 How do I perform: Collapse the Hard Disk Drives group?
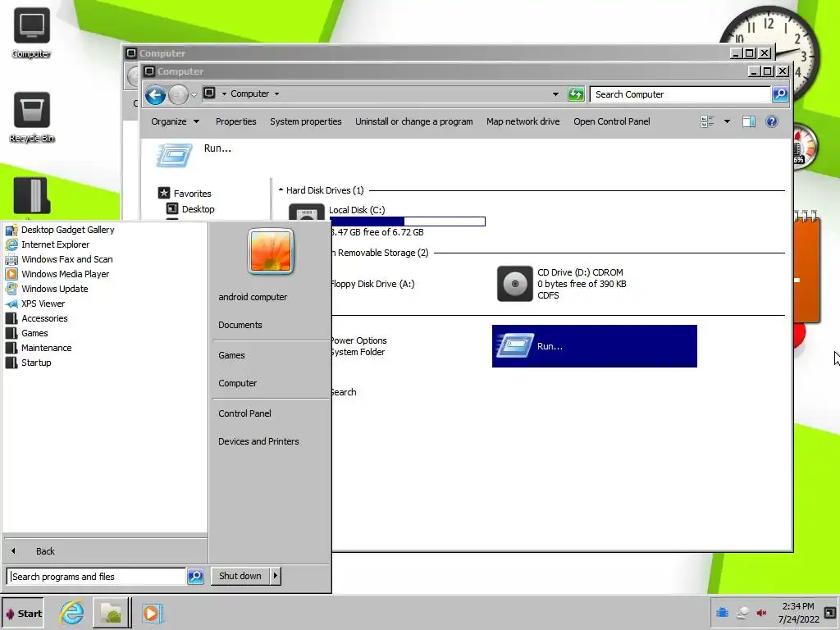[281, 190]
